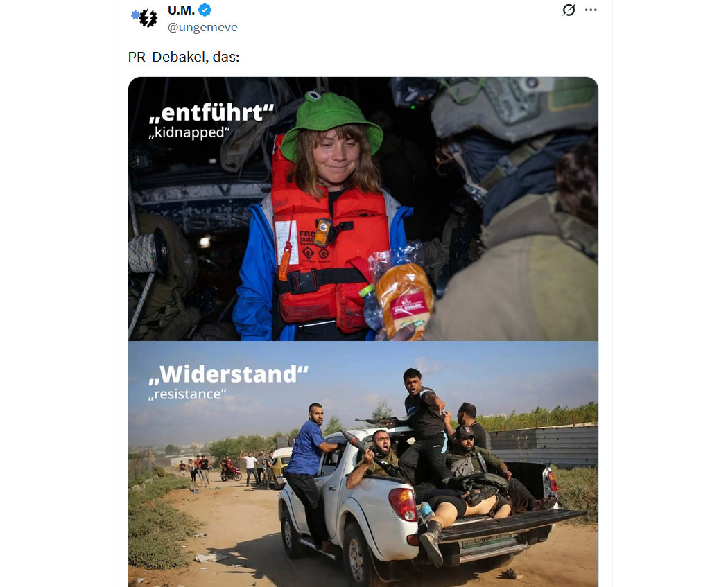
Task: Open the U.M. display name link
Action: 182,10
